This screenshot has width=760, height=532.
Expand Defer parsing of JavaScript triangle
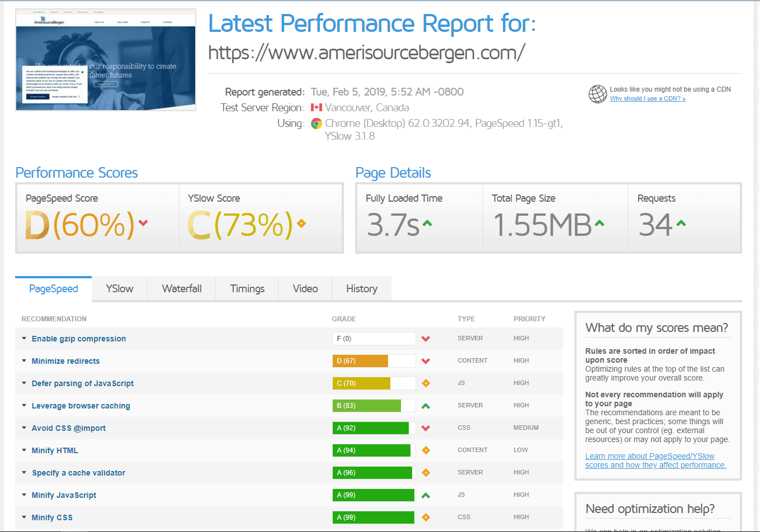[24, 383]
